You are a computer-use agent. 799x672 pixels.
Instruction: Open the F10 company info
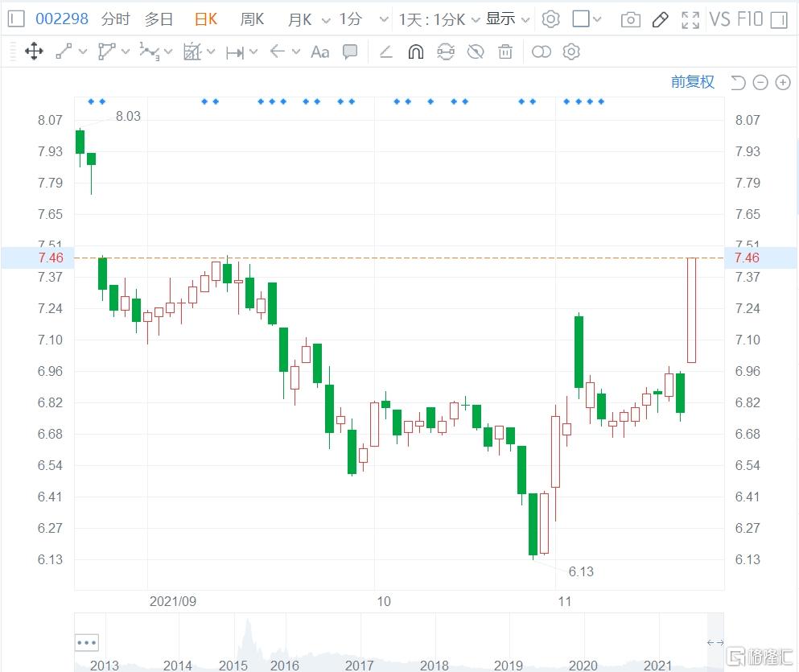click(x=750, y=19)
